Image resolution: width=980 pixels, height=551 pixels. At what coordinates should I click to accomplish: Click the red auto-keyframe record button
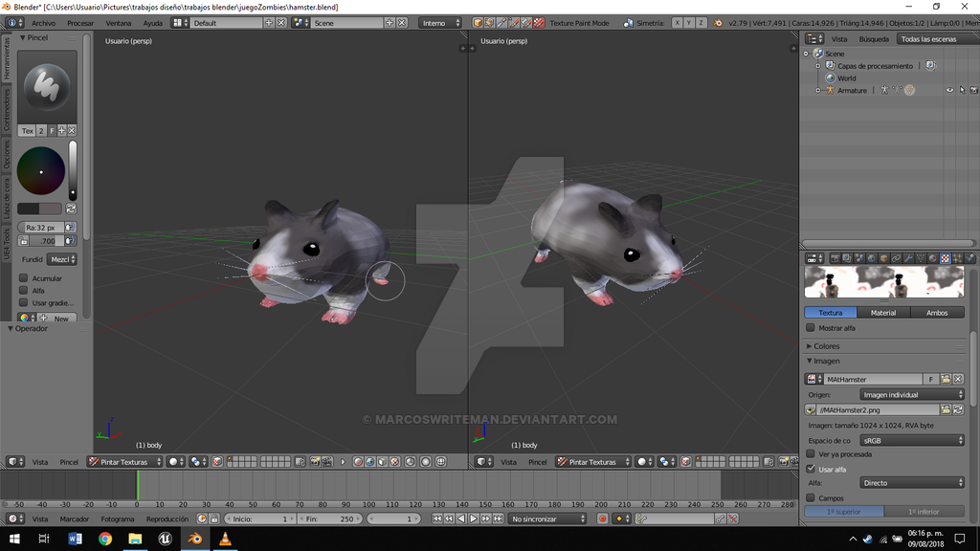[603, 518]
